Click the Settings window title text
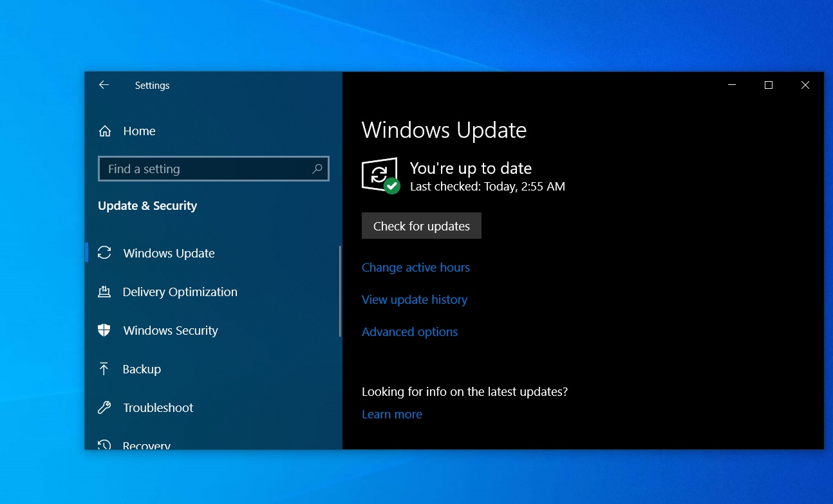 (x=153, y=86)
